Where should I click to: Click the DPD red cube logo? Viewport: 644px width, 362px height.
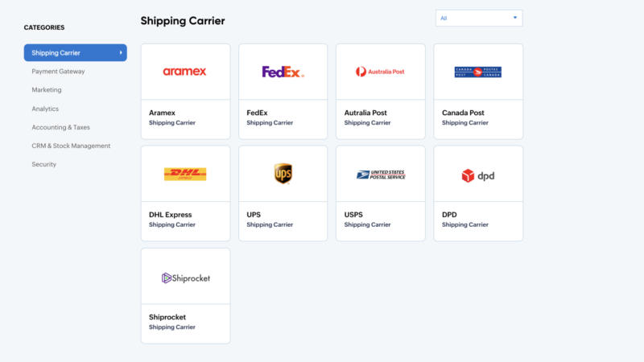[x=468, y=175]
